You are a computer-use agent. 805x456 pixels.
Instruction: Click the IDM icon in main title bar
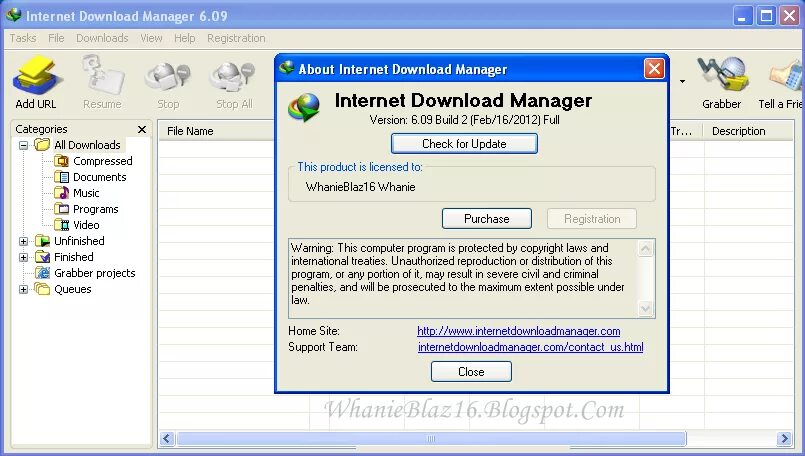point(13,15)
